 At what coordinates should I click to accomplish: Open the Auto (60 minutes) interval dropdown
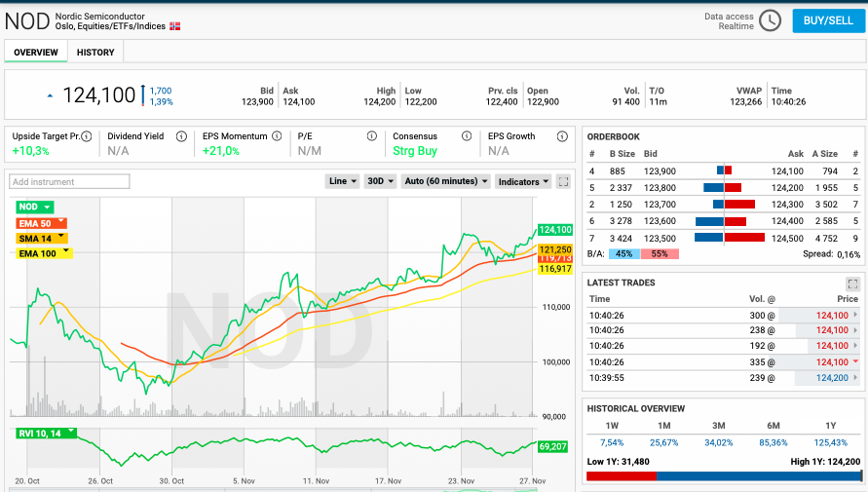coord(446,181)
